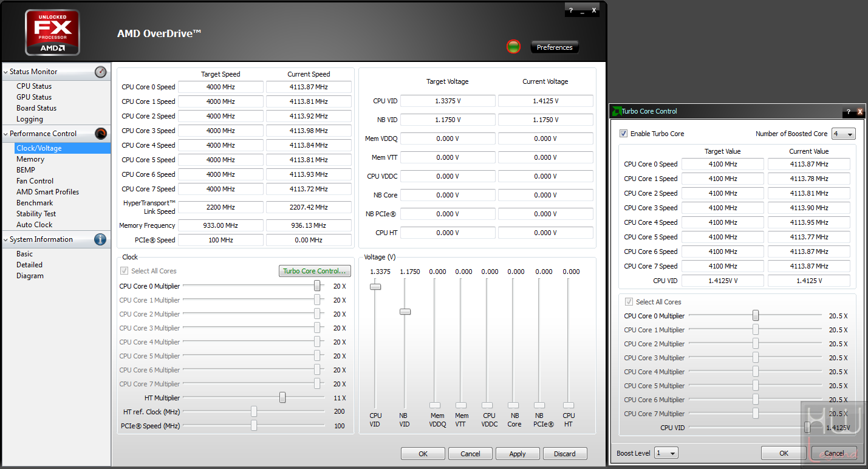868x469 pixels.
Task: Open Logging in the sidebar
Action: coord(30,119)
